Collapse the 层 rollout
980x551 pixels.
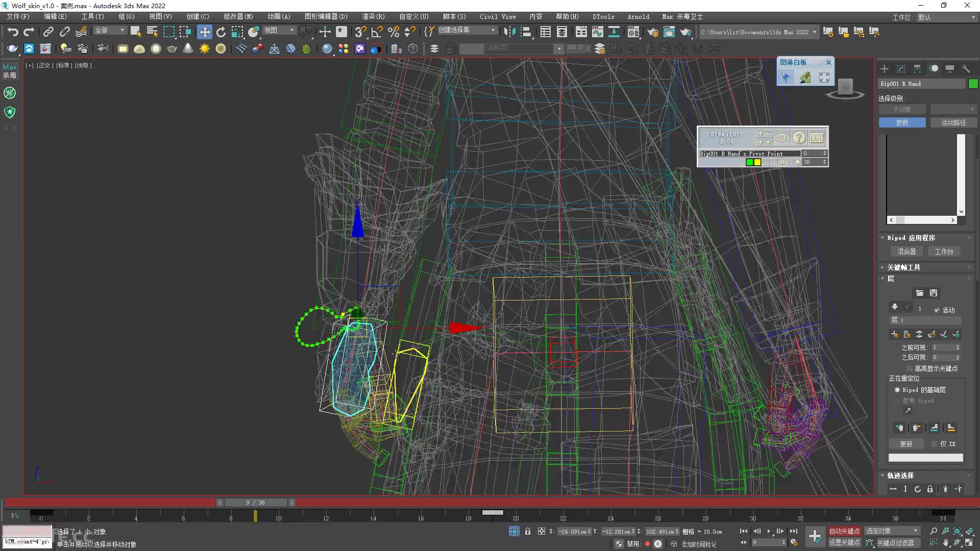click(890, 279)
